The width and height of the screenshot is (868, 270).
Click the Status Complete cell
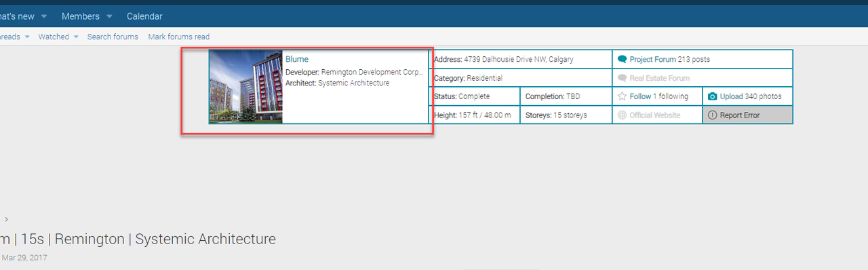click(x=475, y=96)
